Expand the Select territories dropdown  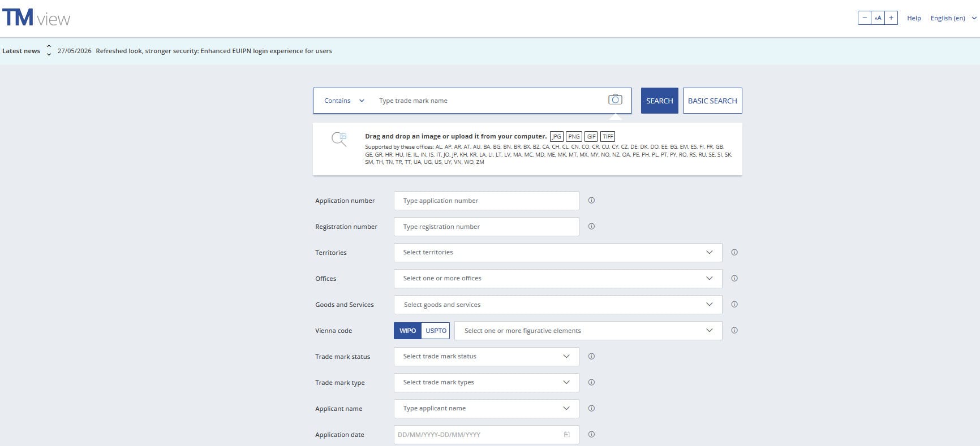click(x=558, y=253)
